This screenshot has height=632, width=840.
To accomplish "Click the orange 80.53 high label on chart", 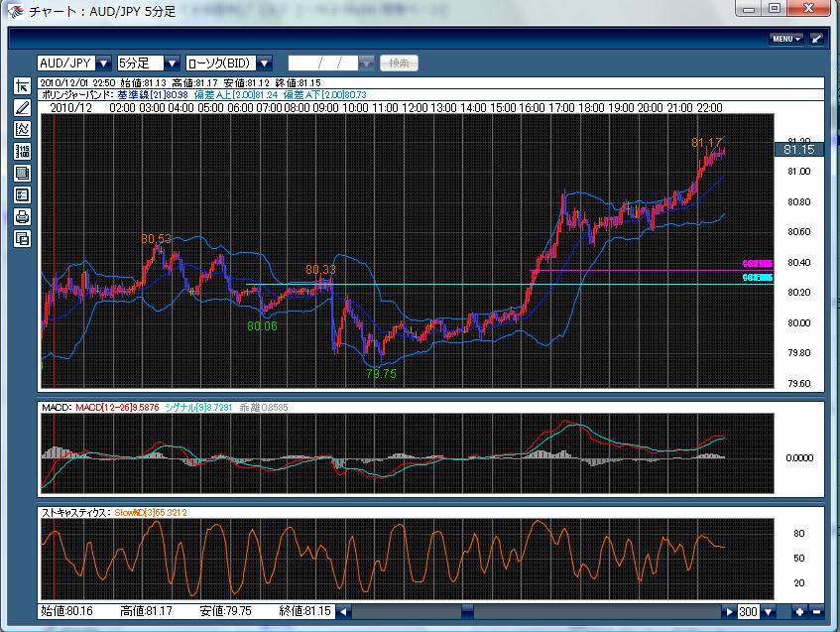I will pyautogui.click(x=157, y=239).
